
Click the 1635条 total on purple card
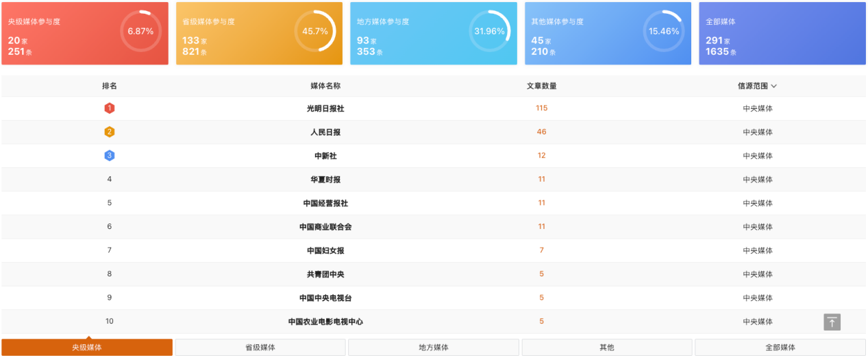tap(721, 51)
